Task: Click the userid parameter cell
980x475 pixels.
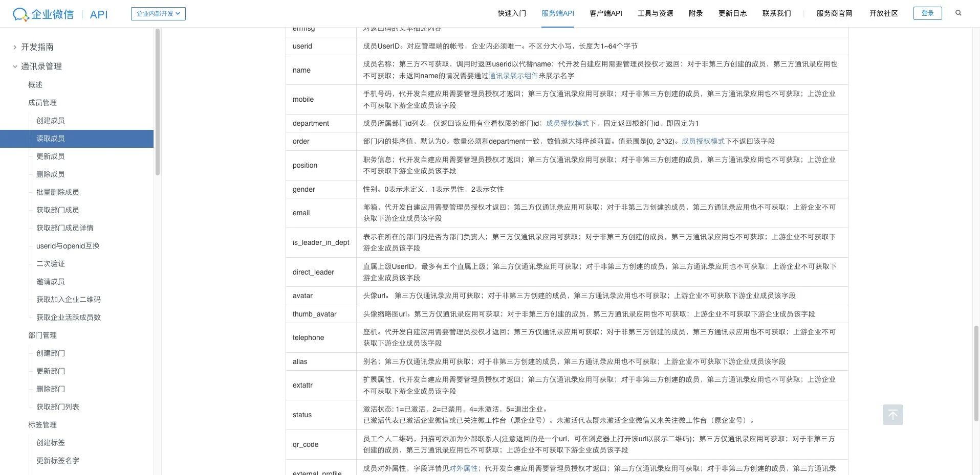Action: coord(321,46)
